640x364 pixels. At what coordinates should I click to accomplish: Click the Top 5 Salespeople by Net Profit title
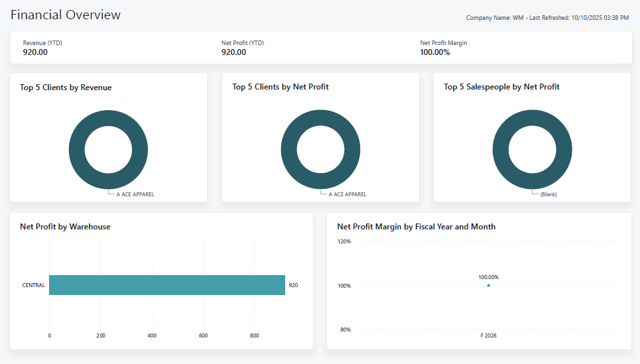[501, 87]
